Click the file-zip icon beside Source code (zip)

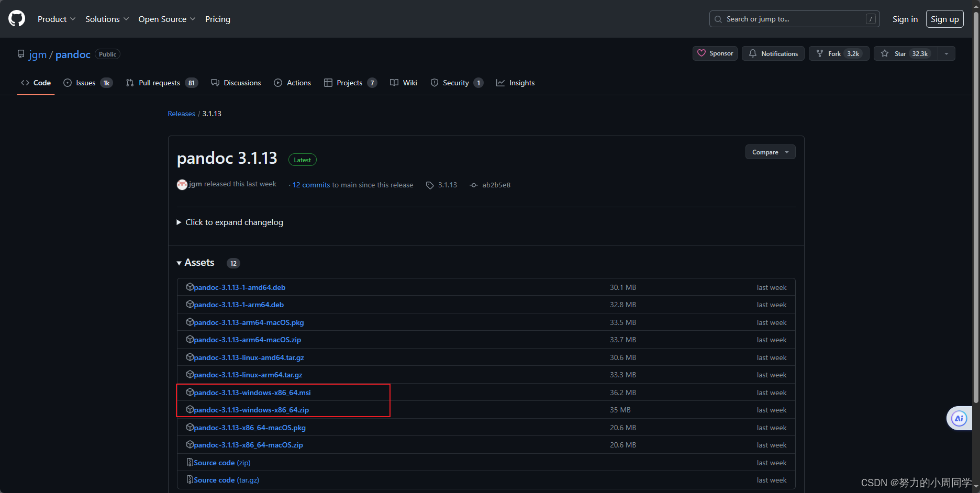pyautogui.click(x=190, y=462)
